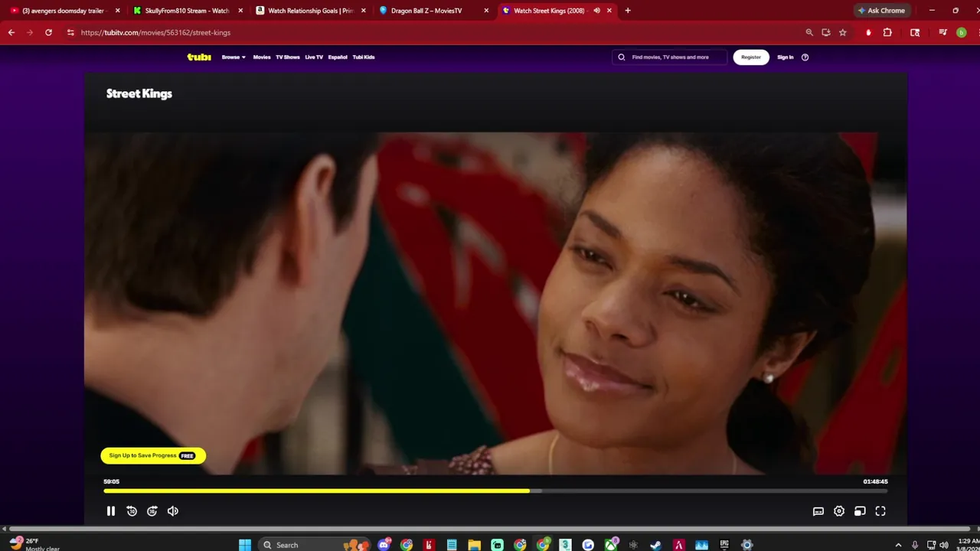Go back in browser history
Viewport: 980px width, 551px height.
click(11, 32)
